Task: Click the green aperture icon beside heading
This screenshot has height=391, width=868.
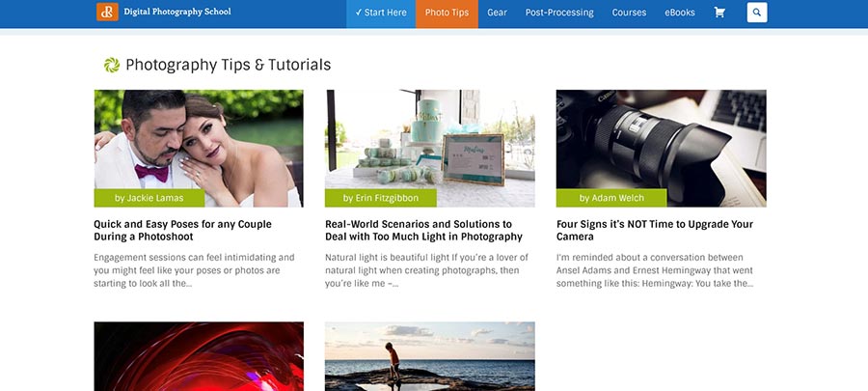Action: pos(112,65)
